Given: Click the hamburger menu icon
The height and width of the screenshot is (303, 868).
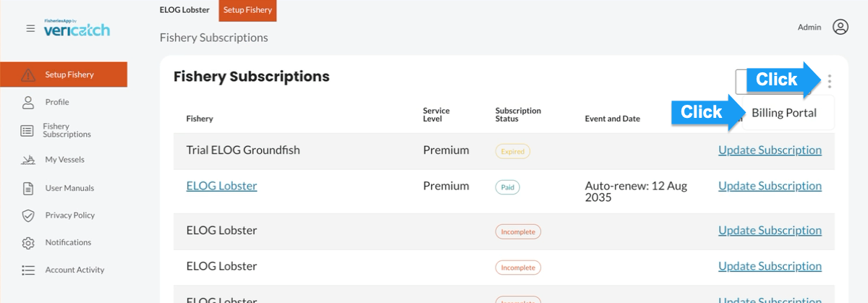Looking at the screenshot, I should 30,28.
